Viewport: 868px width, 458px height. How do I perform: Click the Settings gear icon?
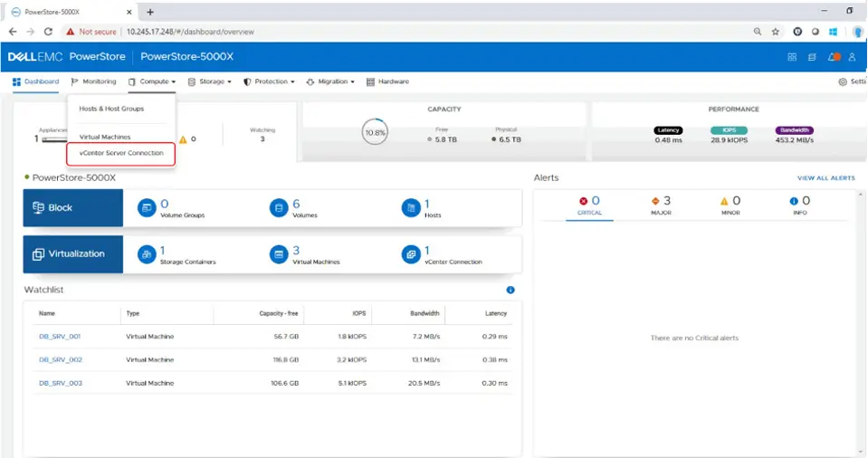click(x=843, y=81)
